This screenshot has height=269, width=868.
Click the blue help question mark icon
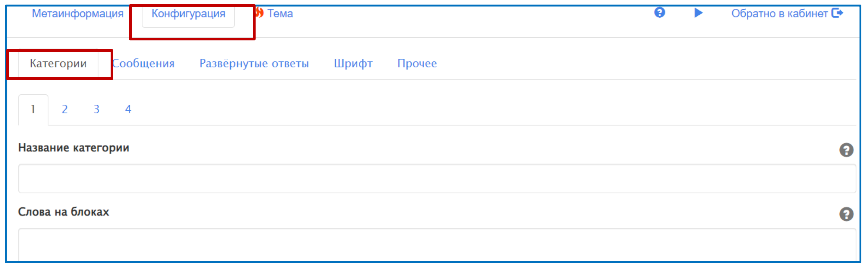[659, 13]
